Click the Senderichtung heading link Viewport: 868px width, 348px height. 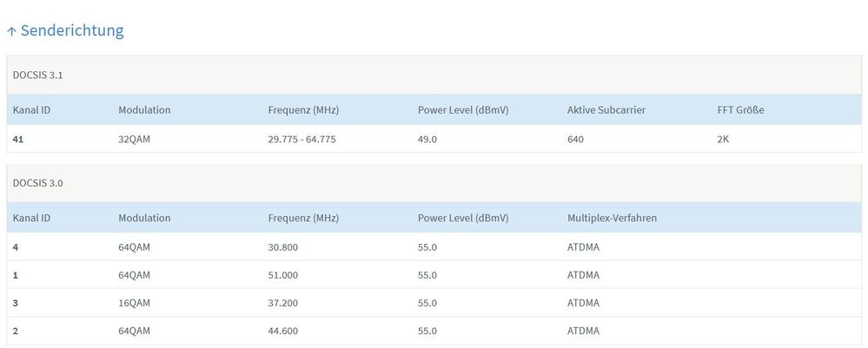[x=72, y=30]
